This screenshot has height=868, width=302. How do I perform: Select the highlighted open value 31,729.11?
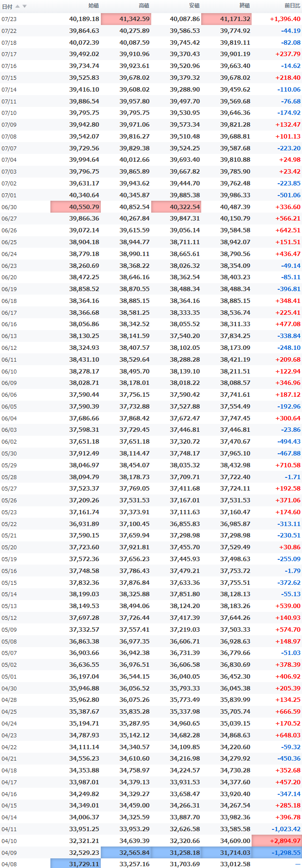pos(75,863)
